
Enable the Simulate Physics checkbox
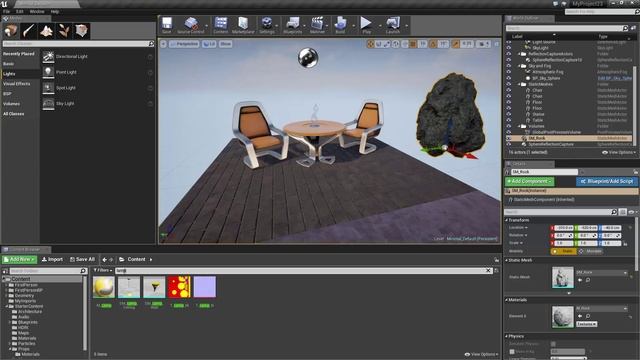coord(553,344)
